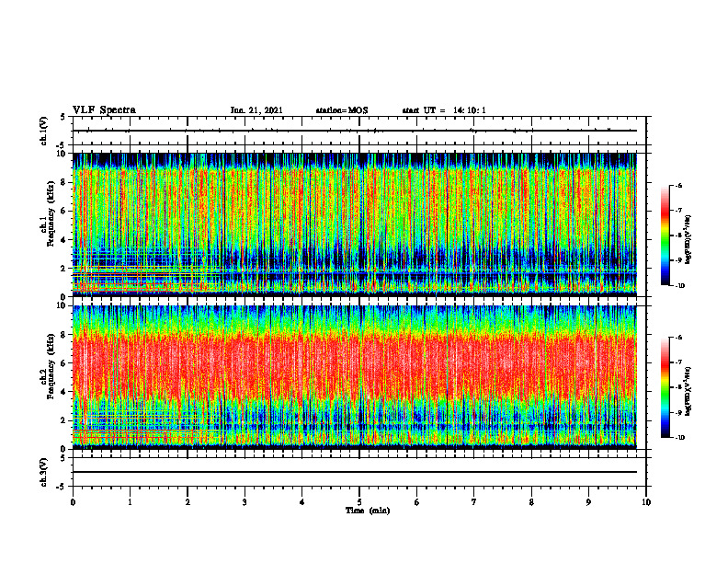Click the time axis tick label "1"
The width and height of the screenshot is (728, 563).
130,502
